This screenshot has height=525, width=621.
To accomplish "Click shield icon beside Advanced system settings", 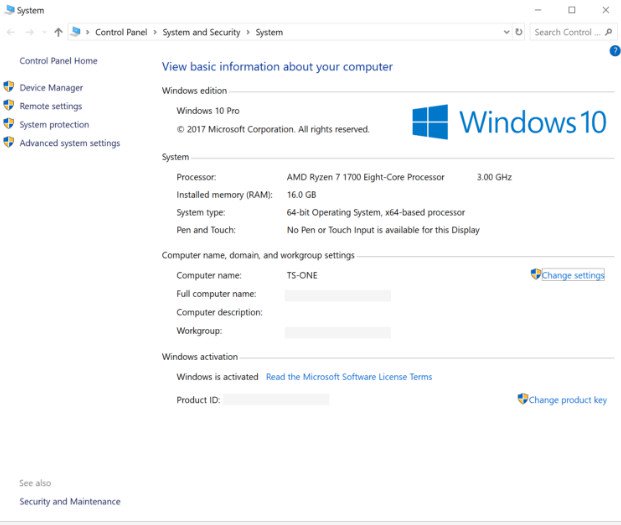I will tap(9, 142).
